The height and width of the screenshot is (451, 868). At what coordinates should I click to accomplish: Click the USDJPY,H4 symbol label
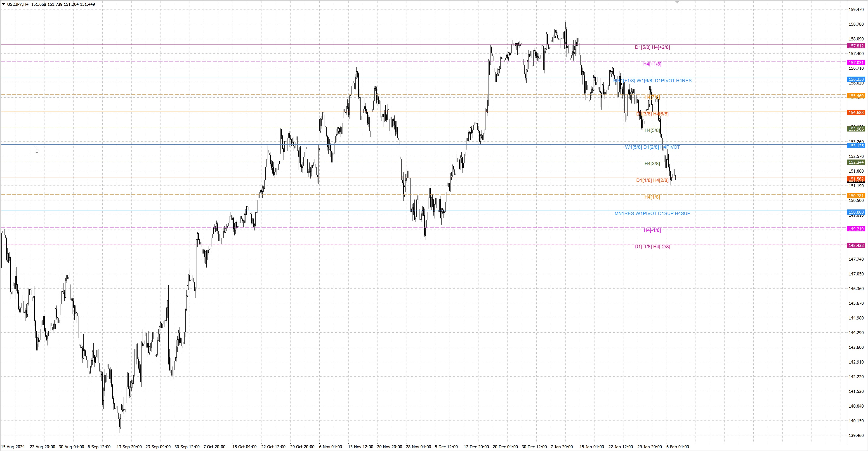coord(18,4)
